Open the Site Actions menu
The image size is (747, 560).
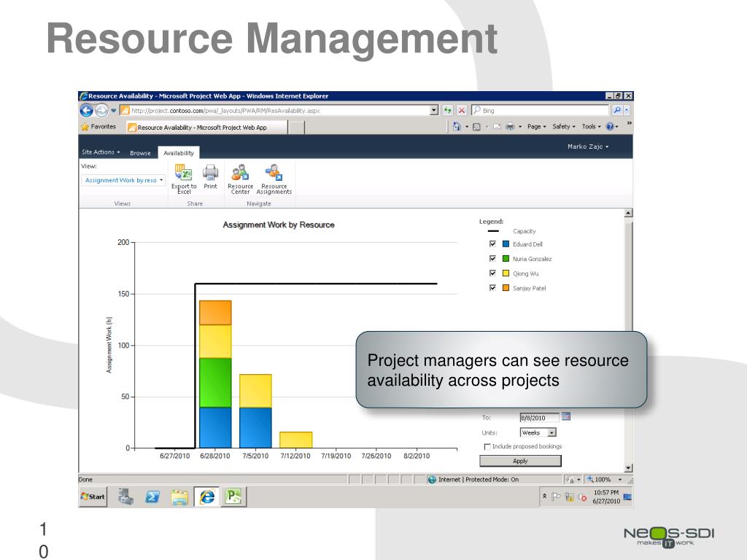[x=101, y=152]
